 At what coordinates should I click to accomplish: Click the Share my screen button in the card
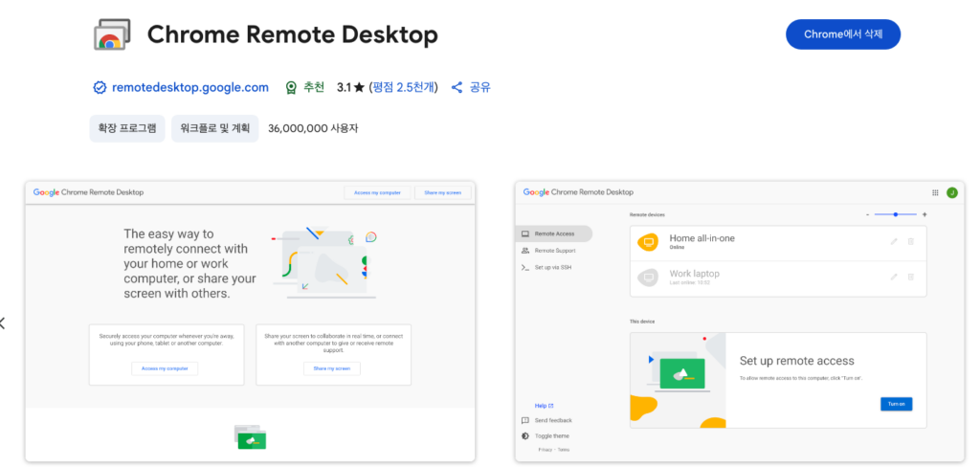[332, 368]
